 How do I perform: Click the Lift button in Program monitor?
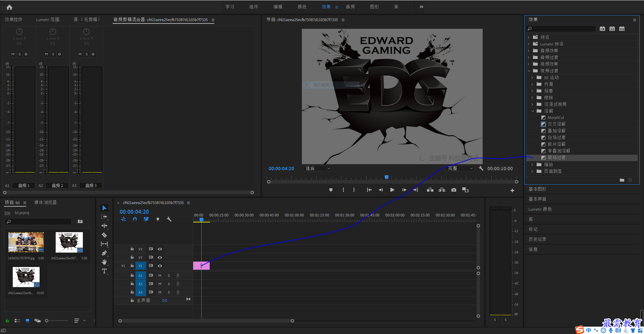click(430, 190)
